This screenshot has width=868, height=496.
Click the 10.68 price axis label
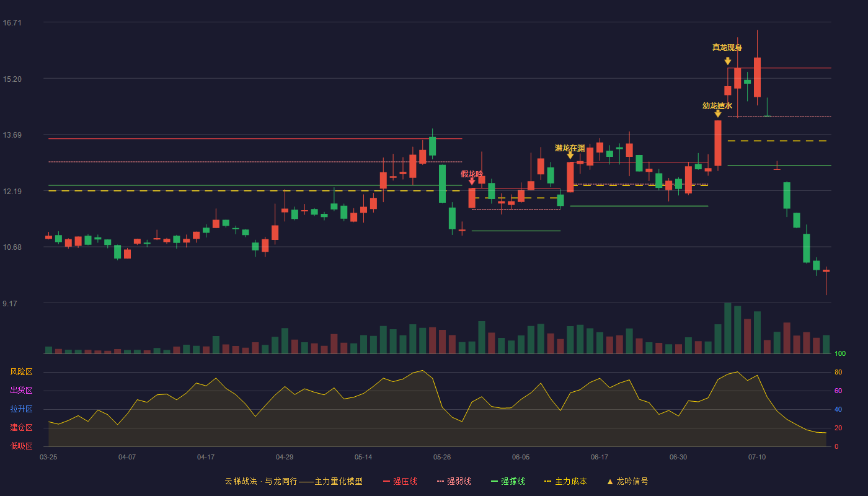[x=12, y=247]
